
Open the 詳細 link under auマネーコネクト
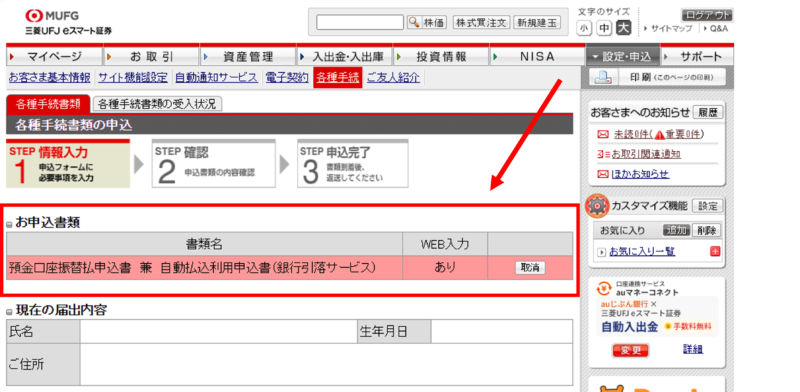point(693,349)
